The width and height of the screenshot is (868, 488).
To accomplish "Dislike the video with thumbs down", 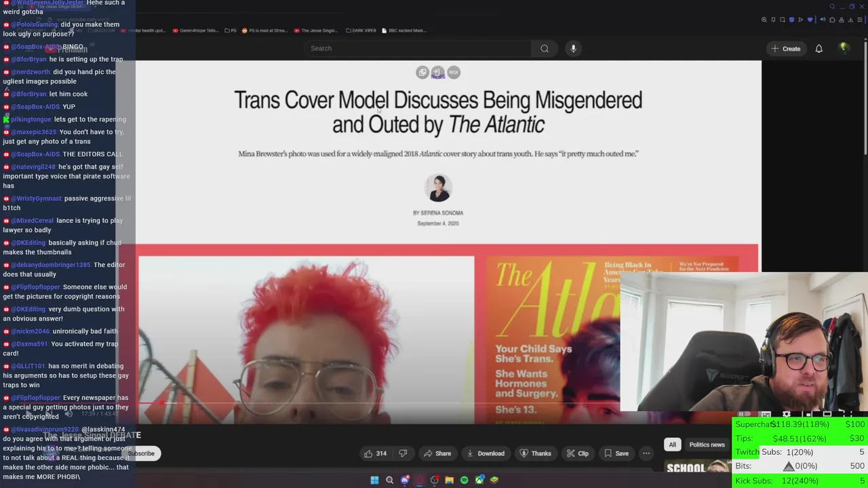I will pyautogui.click(x=403, y=453).
